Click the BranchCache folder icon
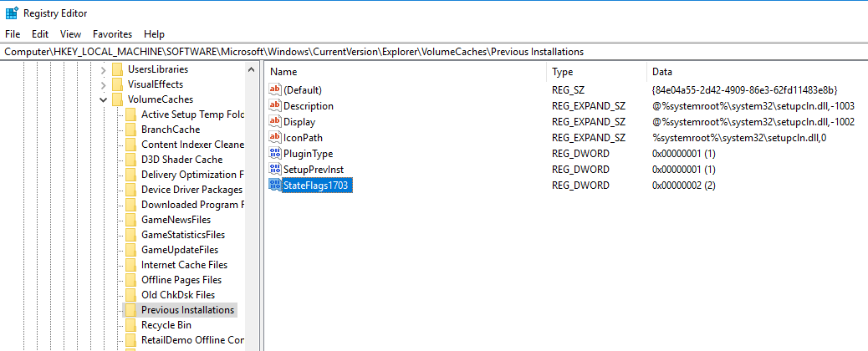The image size is (868, 351). tap(130, 129)
